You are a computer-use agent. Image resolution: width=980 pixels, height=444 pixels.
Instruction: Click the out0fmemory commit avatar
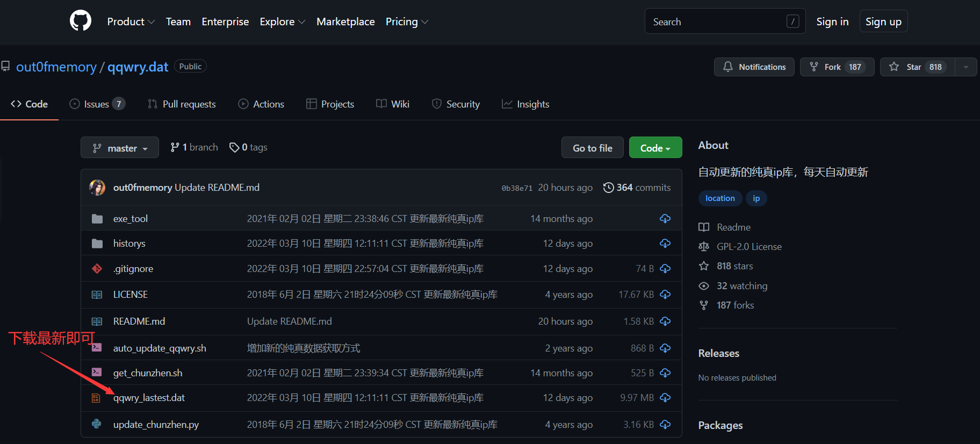click(97, 188)
